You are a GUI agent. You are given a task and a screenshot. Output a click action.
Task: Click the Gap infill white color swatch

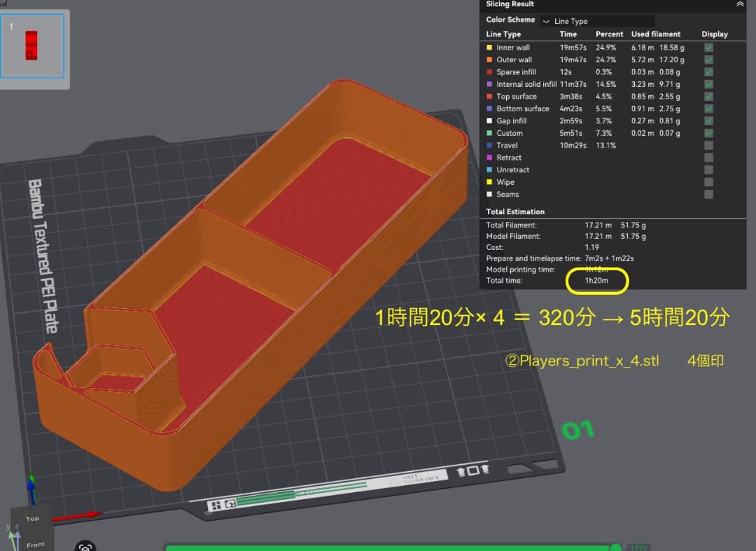click(489, 121)
